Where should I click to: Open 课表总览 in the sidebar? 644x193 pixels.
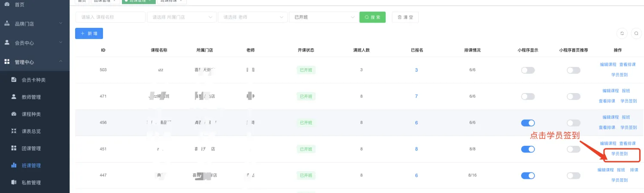tap(31, 131)
